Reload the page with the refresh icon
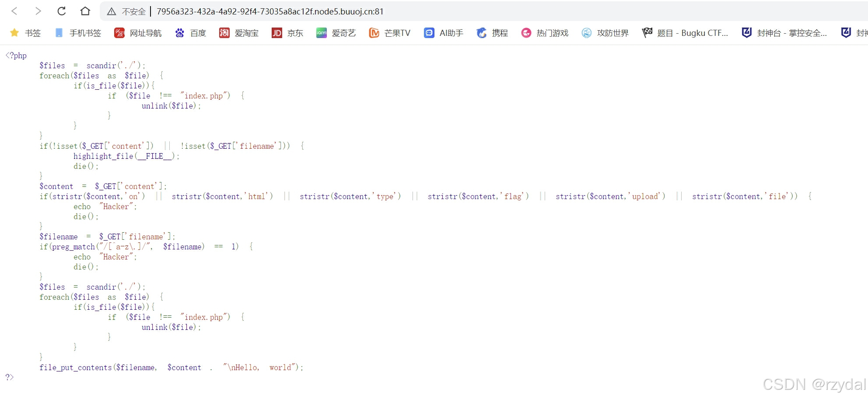This screenshot has height=399, width=868. (x=62, y=11)
